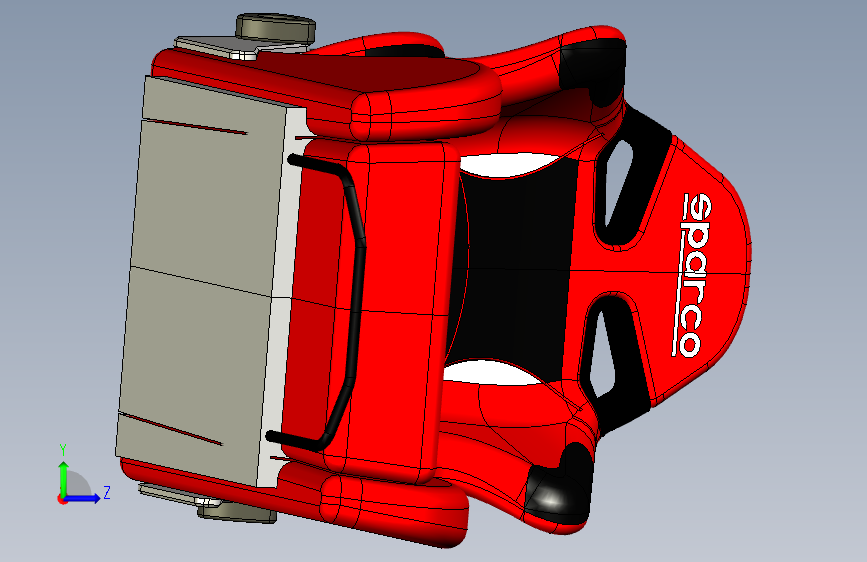Click the red origin ball of the triad
The height and width of the screenshot is (562, 867).
(62, 499)
